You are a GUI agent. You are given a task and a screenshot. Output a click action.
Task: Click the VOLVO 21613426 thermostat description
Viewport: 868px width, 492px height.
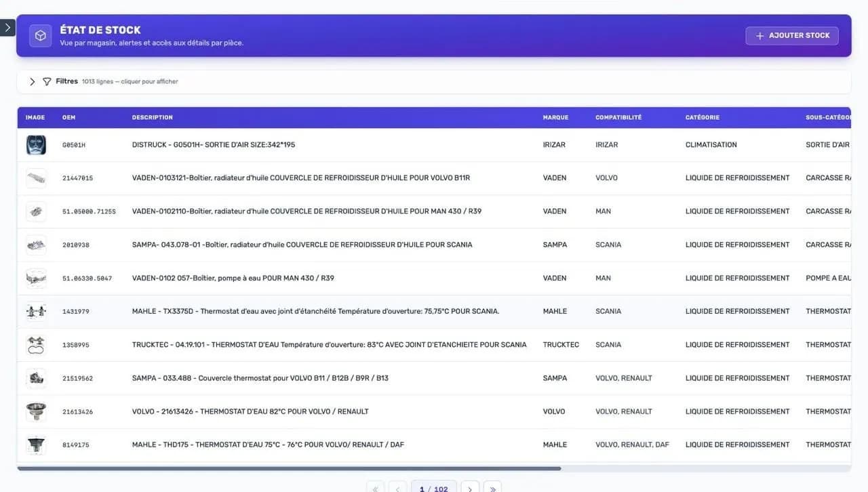coord(250,411)
